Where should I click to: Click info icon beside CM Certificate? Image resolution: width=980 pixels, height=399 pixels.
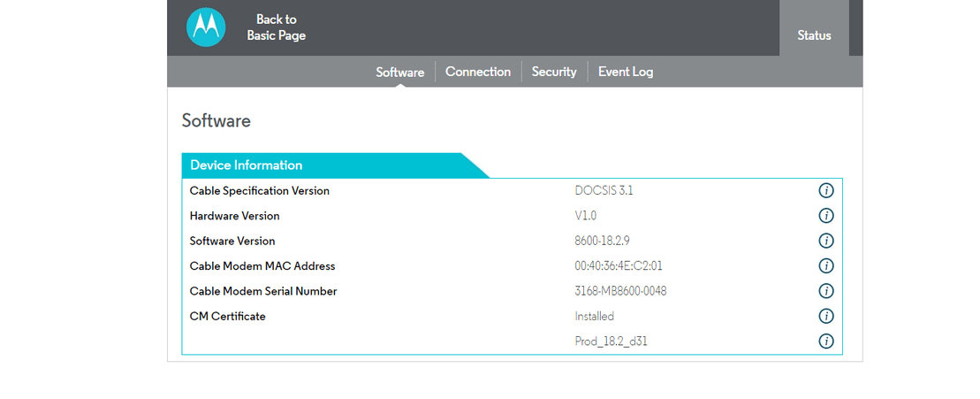point(826,316)
